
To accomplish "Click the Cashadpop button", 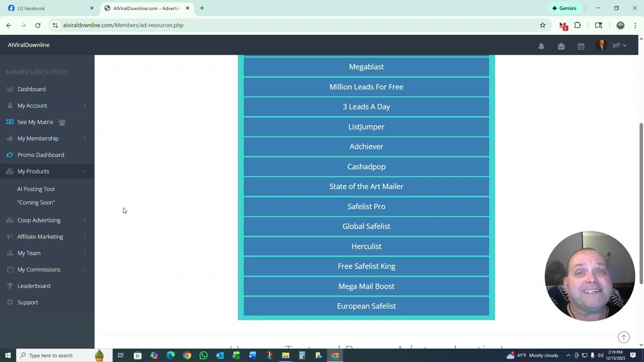I will 366,166.
